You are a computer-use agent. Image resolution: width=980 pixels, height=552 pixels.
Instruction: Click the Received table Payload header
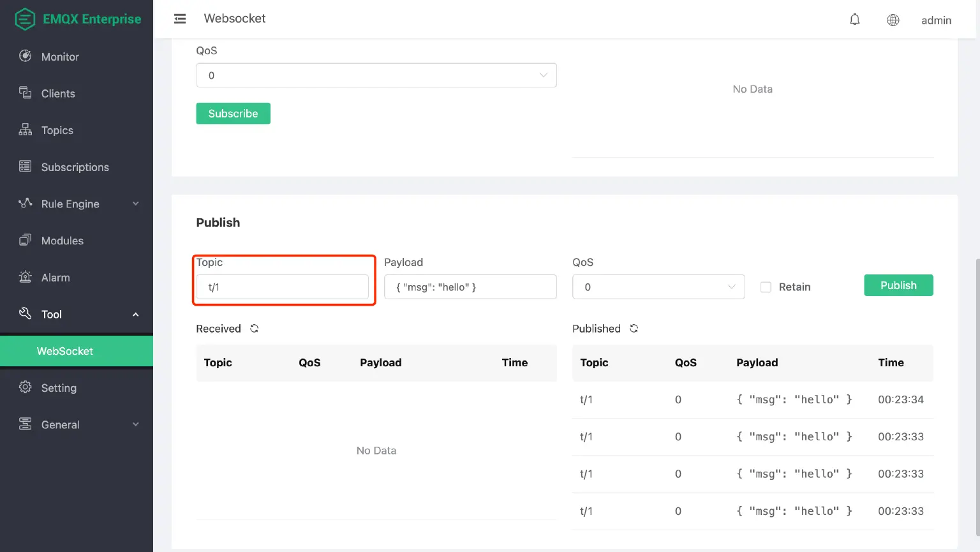click(x=381, y=362)
